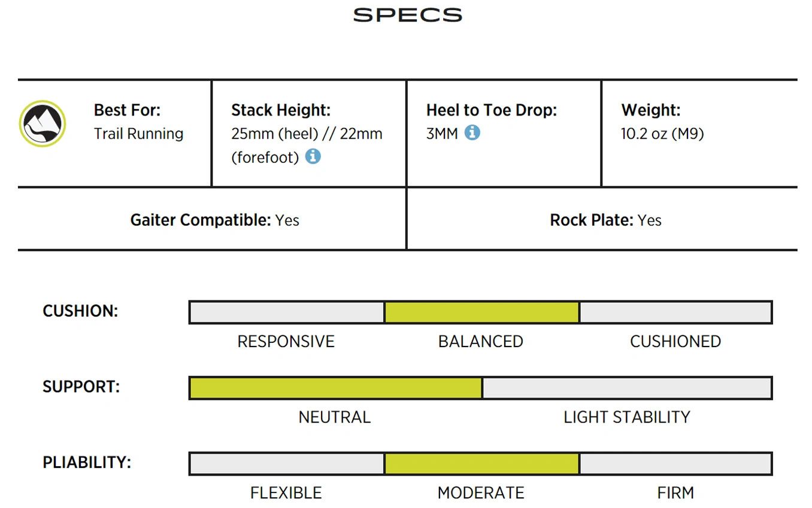Click the Heel to Toe Drop info icon

point(472,132)
